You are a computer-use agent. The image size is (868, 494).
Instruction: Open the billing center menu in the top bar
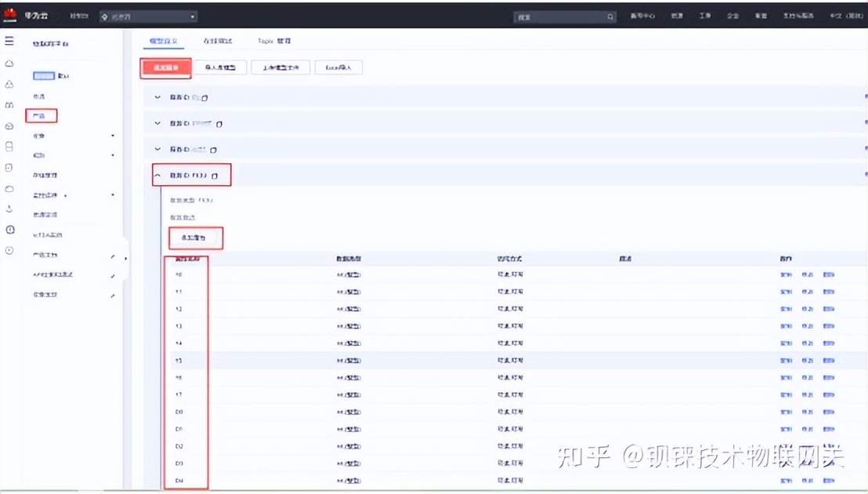point(644,15)
